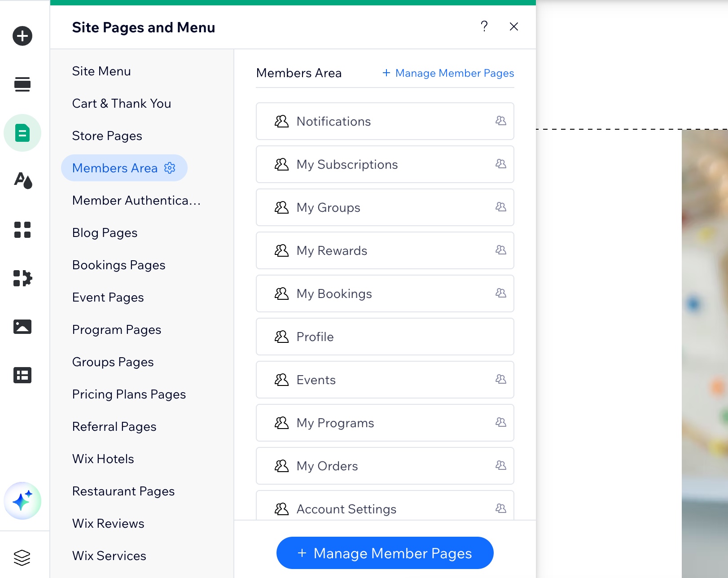Image resolution: width=728 pixels, height=578 pixels.
Task: Open the Add Elements plus icon
Action: coord(22,36)
